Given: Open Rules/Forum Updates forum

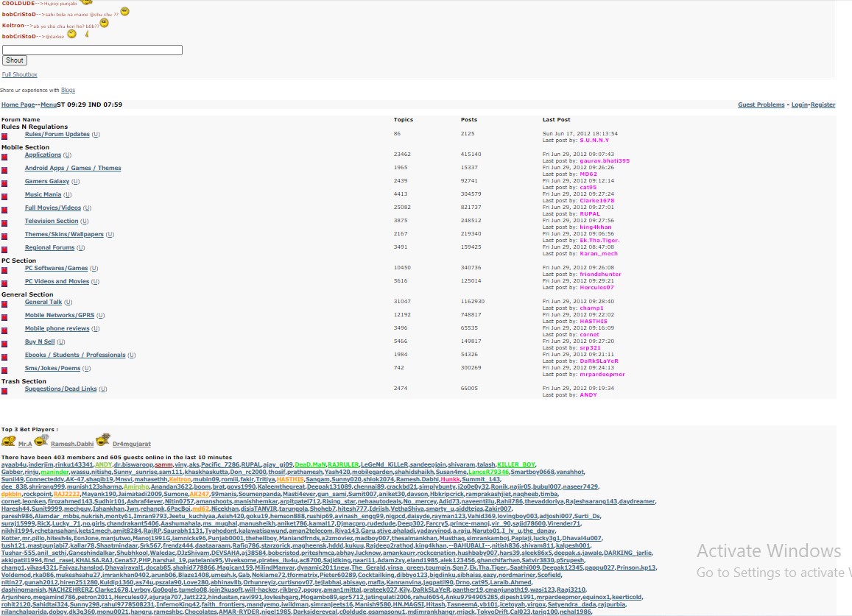Looking at the screenshot, I should (x=57, y=134).
